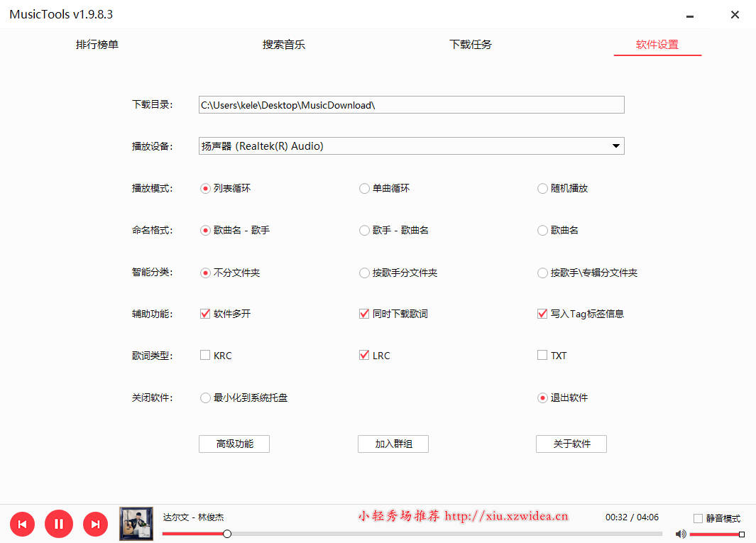Viewport: 756px width, 543px height.
Task: Skip to the next track
Action: pos(95,524)
